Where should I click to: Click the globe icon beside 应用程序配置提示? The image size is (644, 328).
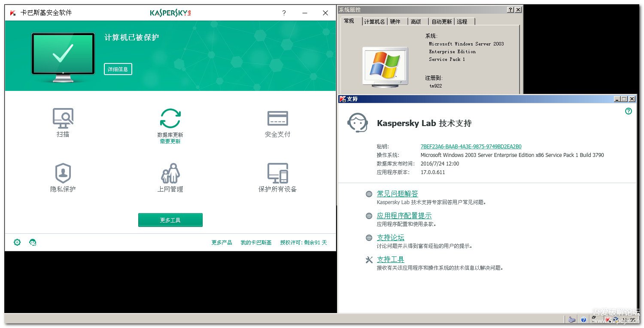coord(369,216)
